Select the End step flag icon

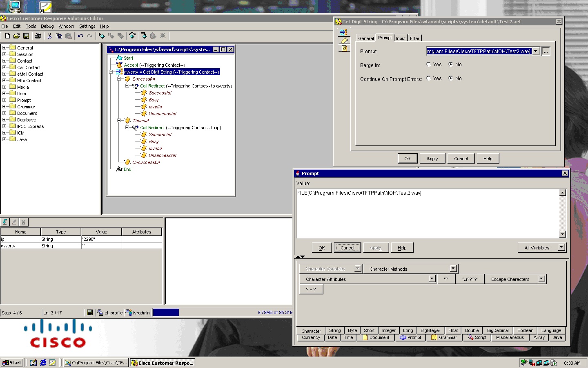[x=119, y=169]
